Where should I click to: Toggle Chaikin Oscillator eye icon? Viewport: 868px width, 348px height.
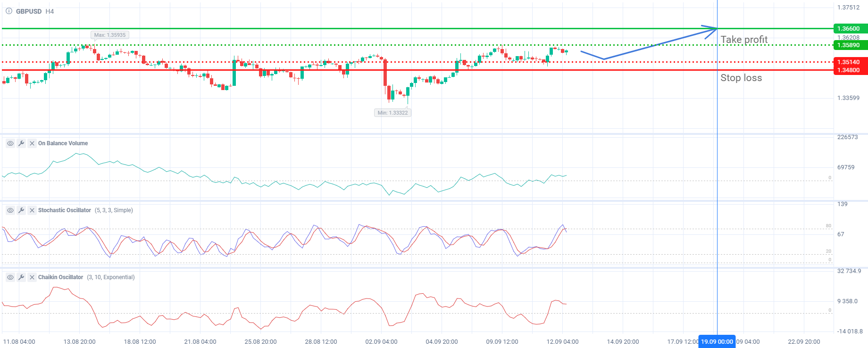(x=10, y=277)
